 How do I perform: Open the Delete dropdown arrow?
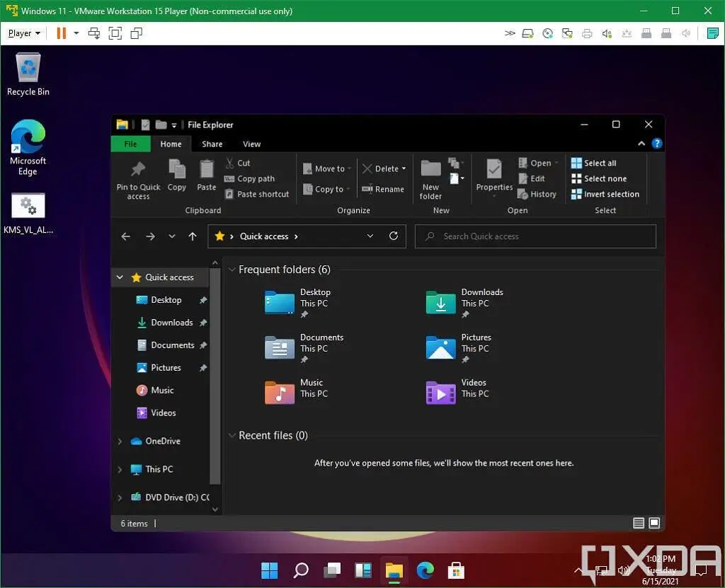click(403, 168)
